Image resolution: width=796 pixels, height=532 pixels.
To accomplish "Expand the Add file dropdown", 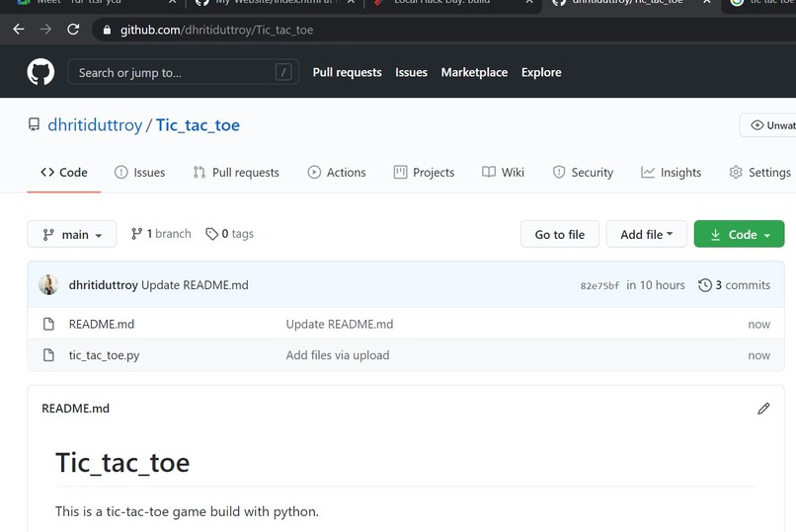I will pos(646,234).
